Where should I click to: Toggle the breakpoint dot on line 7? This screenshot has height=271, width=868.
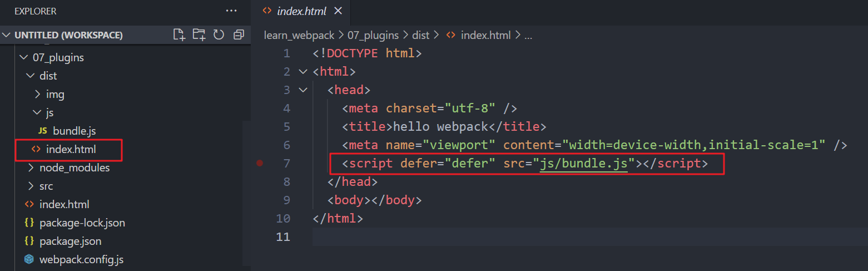tap(259, 164)
